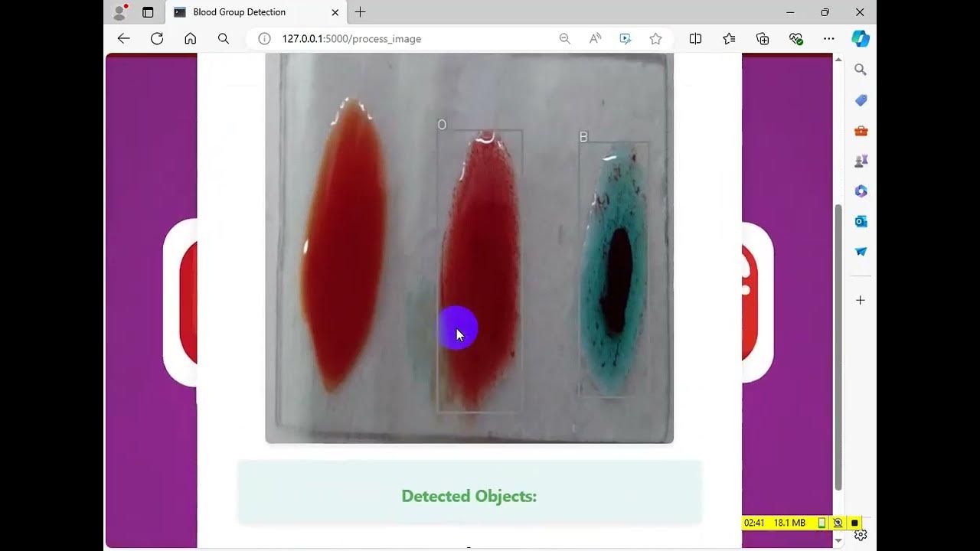Open the sidebar Tools briefcase icon
980x551 pixels.
pyautogui.click(x=861, y=131)
